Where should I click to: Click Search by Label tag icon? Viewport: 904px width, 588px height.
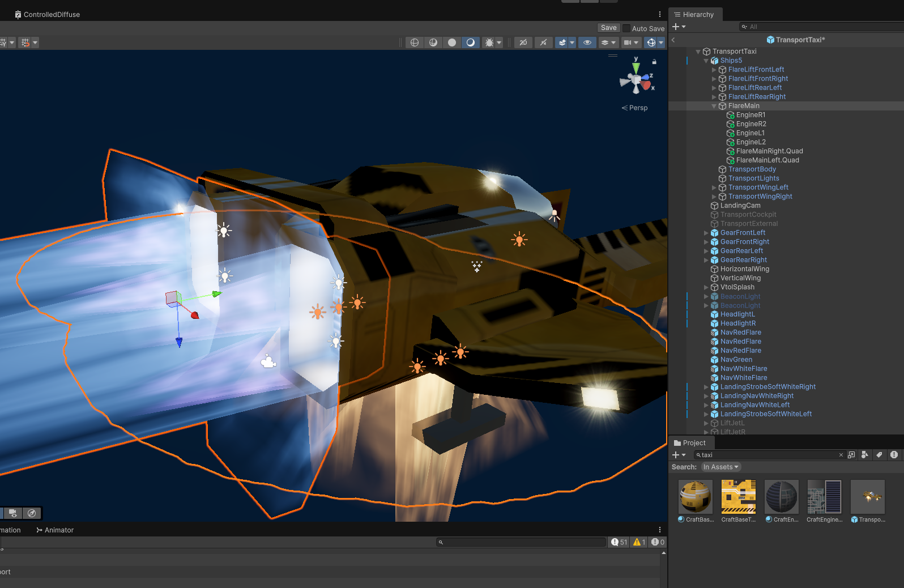(879, 455)
